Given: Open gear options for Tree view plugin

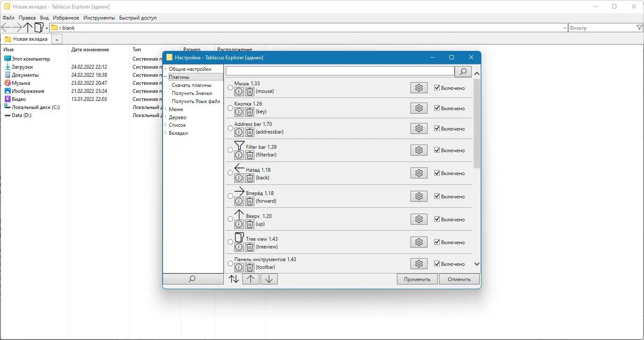Looking at the screenshot, I should tap(419, 242).
